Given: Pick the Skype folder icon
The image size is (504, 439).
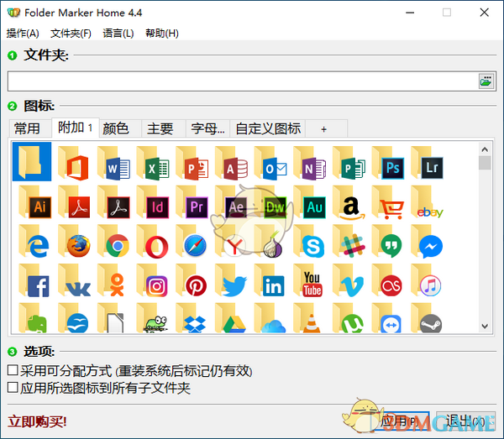Looking at the screenshot, I should coord(310,243).
